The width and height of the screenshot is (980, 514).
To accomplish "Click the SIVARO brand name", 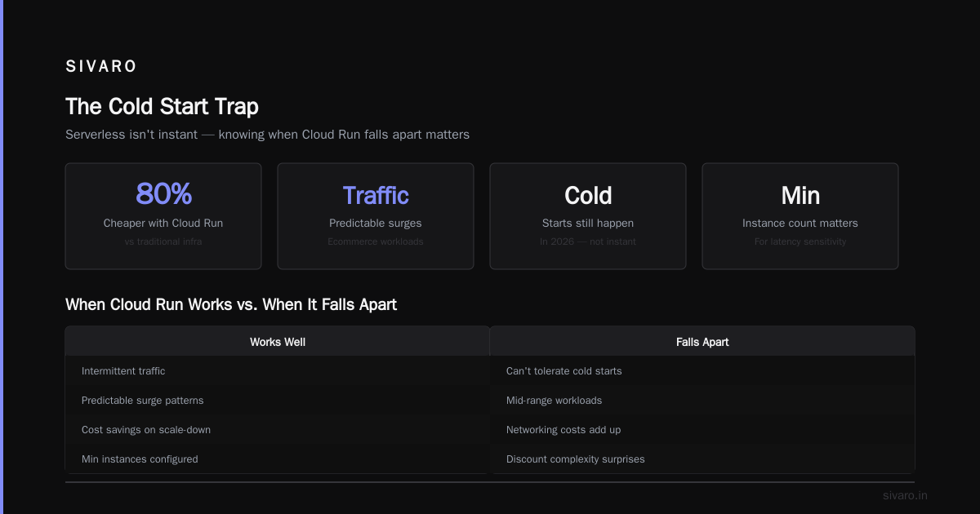I will point(101,67).
